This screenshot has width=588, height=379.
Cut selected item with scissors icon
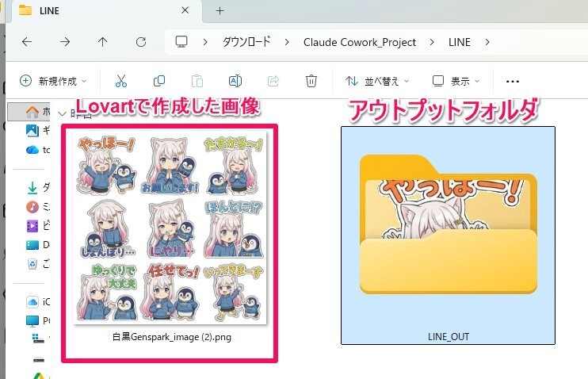120,81
